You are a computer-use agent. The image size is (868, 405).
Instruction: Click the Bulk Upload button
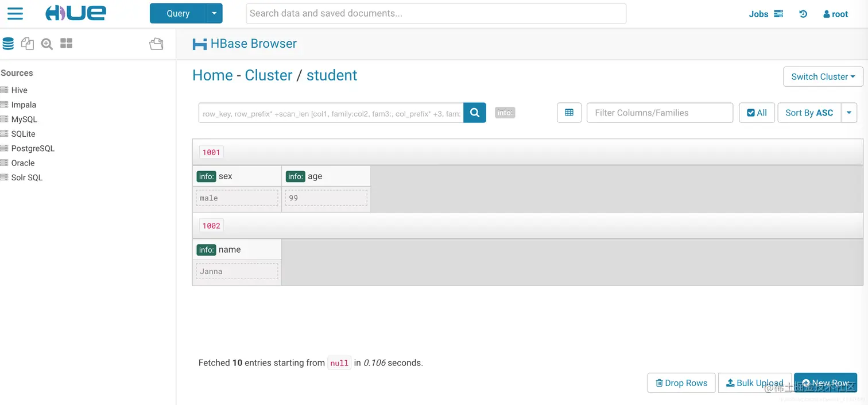tap(755, 383)
